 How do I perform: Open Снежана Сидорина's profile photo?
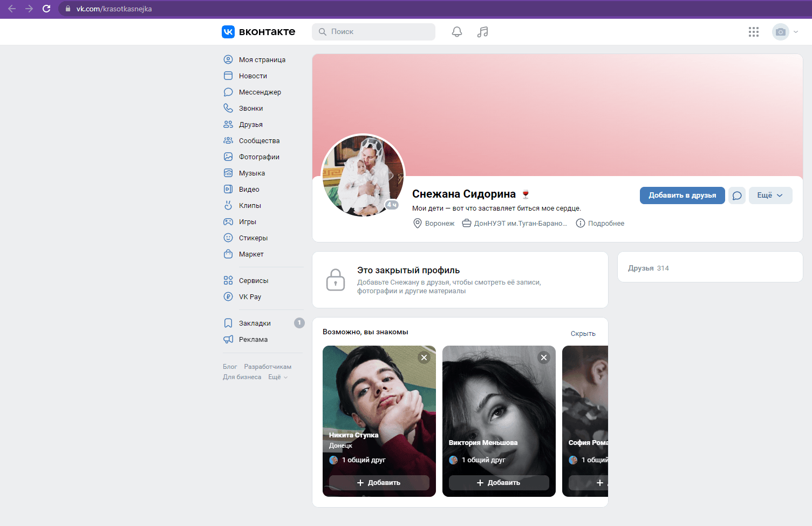tap(363, 176)
